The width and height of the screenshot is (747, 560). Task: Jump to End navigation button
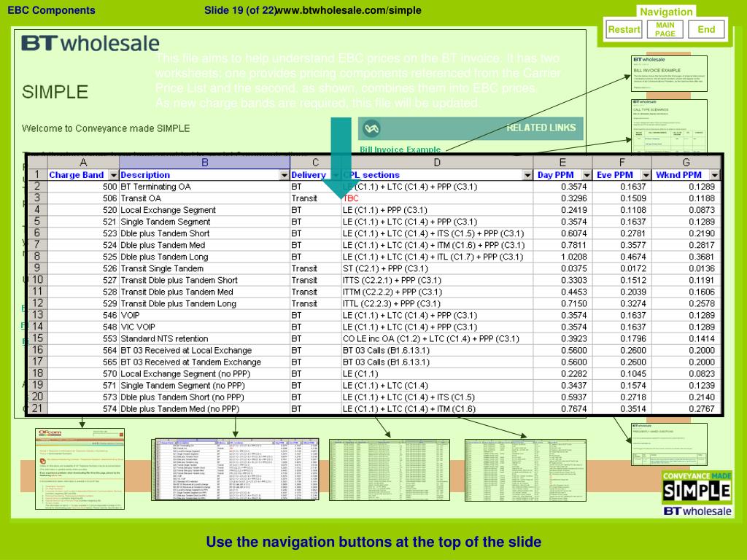point(706,29)
